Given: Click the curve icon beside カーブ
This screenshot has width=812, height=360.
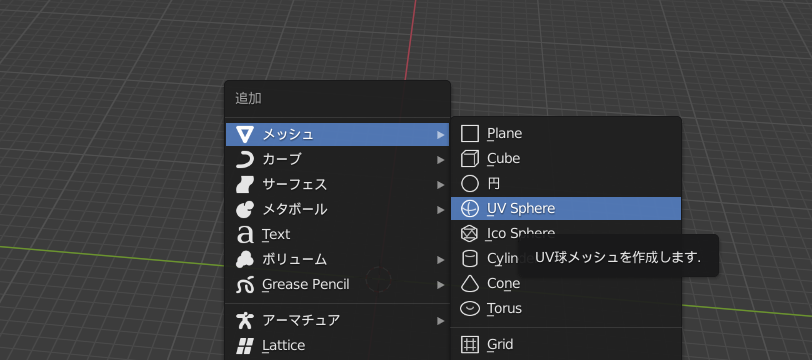Looking at the screenshot, I should (x=244, y=160).
